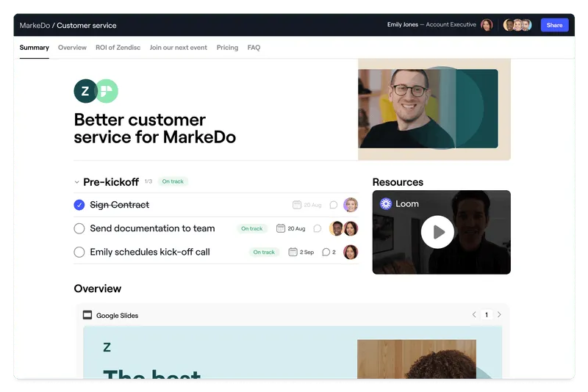Click the Better customer service heading
588x392 pixels.
155,128
